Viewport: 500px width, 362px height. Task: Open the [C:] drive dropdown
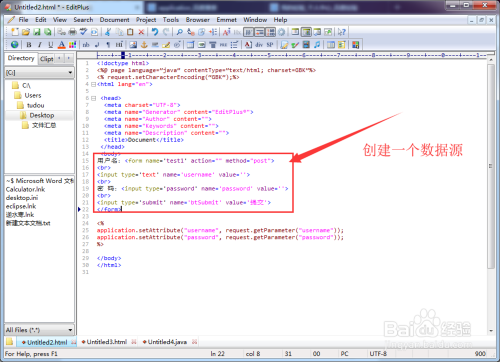coord(70,72)
